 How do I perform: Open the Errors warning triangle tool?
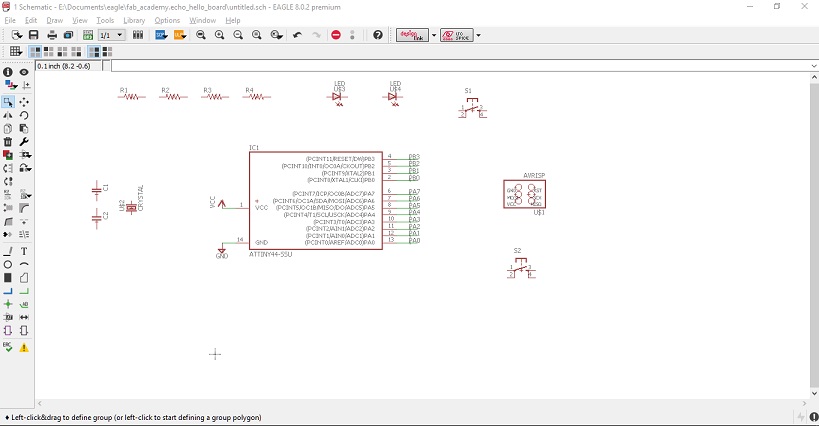coord(24,348)
